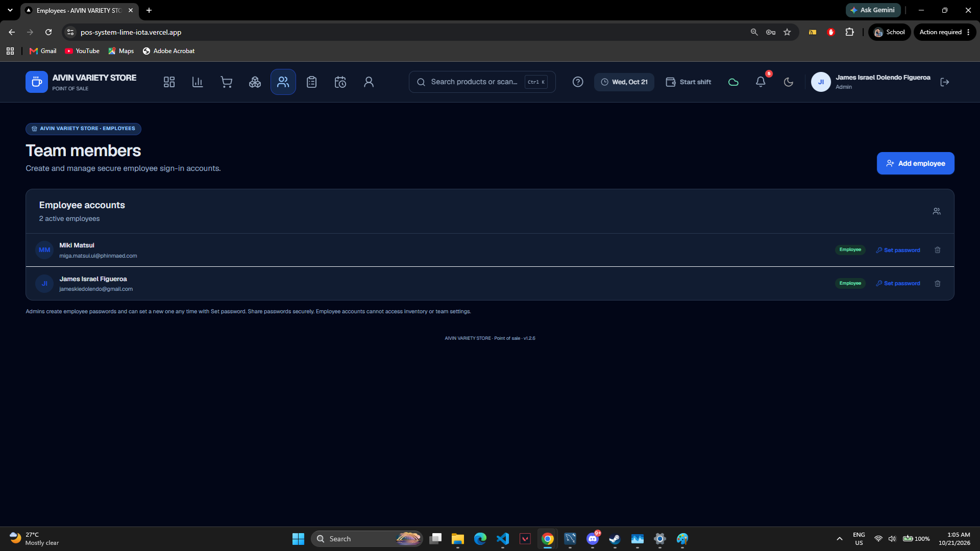Delete Miki Matsui with the trash icon
This screenshot has height=551, width=980.
tap(938, 250)
